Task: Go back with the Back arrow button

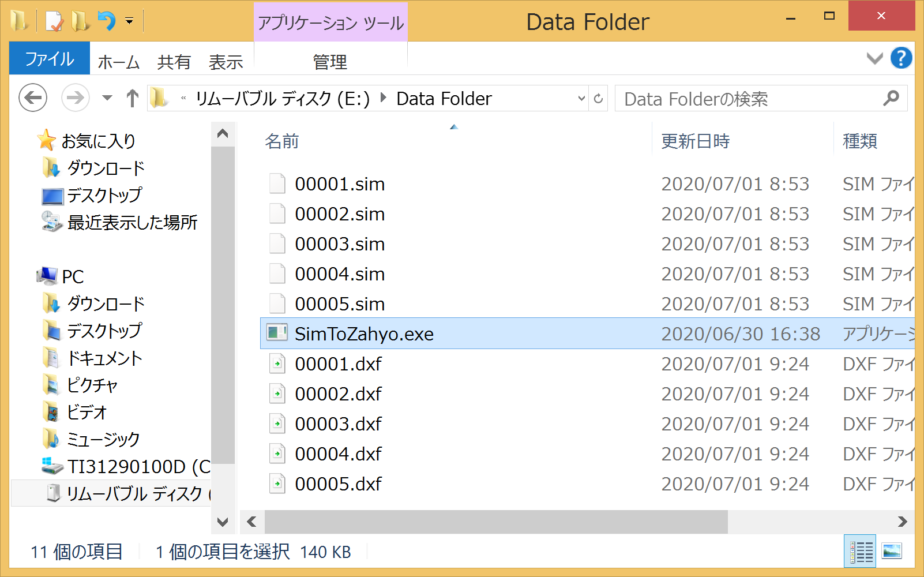Action: coord(33,98)
